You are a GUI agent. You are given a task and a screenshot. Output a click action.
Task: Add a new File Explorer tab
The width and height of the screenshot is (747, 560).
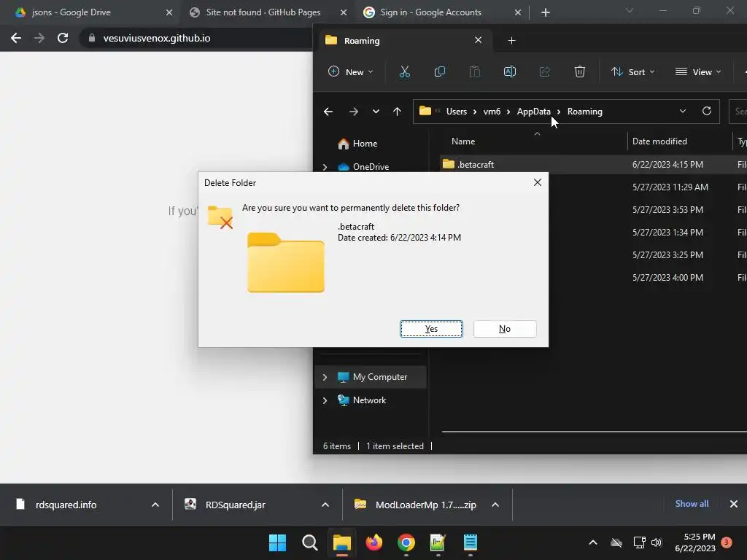[x=511, y=41]
